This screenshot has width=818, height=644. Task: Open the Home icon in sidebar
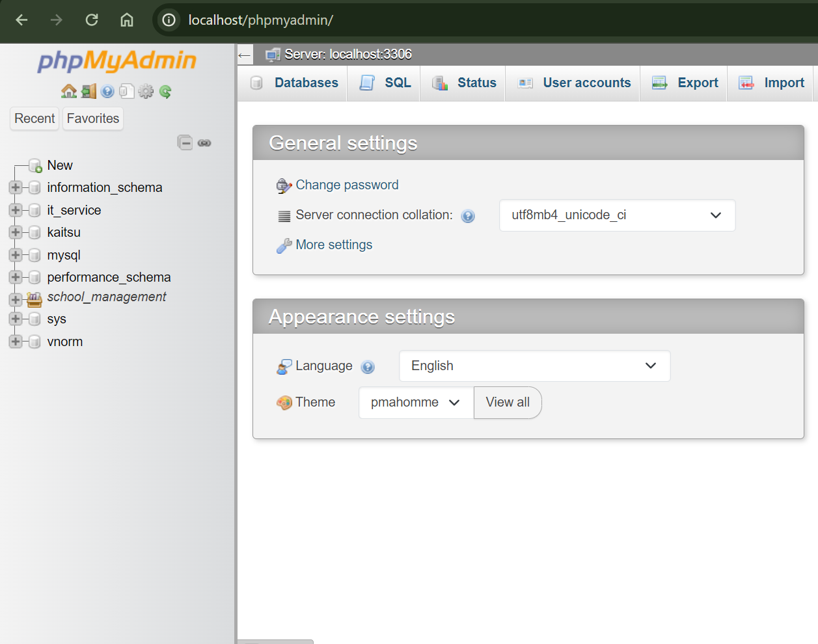[x=69, y=91]
